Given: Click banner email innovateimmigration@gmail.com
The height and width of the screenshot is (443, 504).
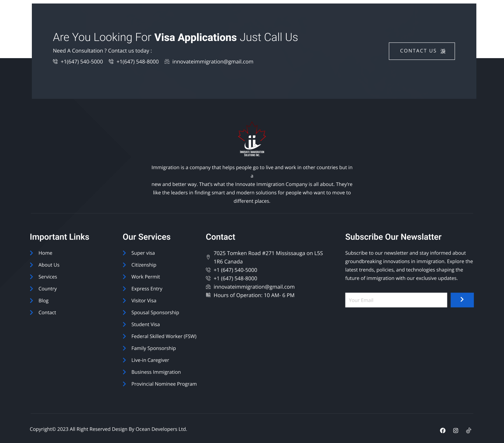Looking at the screenshot, I should (213, 62).
